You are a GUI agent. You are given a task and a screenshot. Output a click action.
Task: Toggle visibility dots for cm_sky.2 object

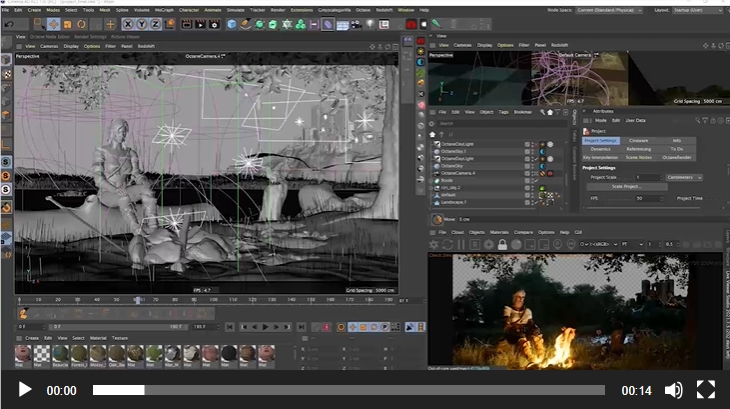pos(533,188)
